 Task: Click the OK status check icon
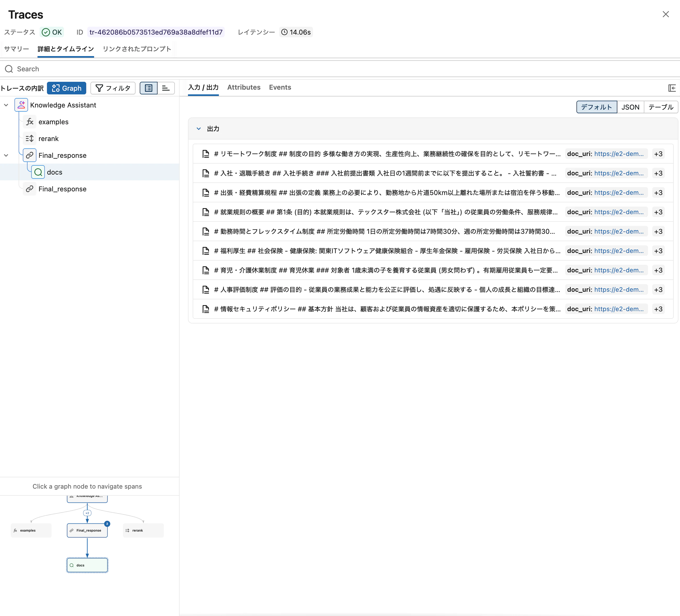(x=46, y=32)
